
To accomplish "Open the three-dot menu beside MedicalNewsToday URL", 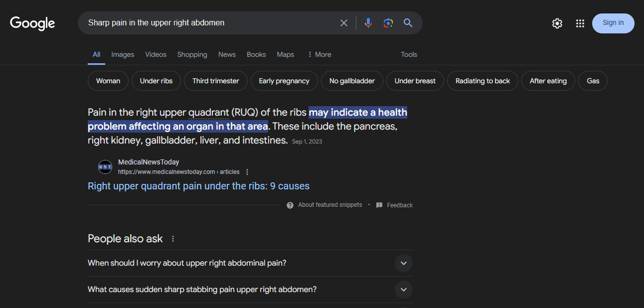I will 247,171.
